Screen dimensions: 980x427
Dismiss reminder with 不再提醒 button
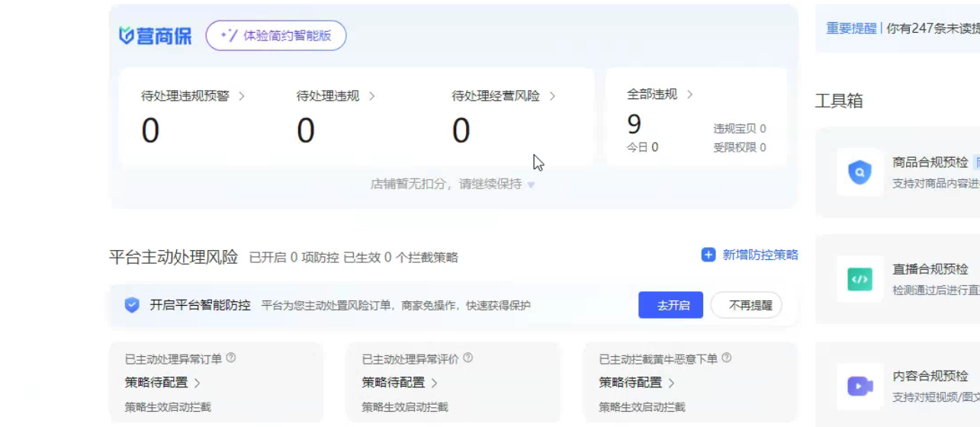click(x=746, y=305)
